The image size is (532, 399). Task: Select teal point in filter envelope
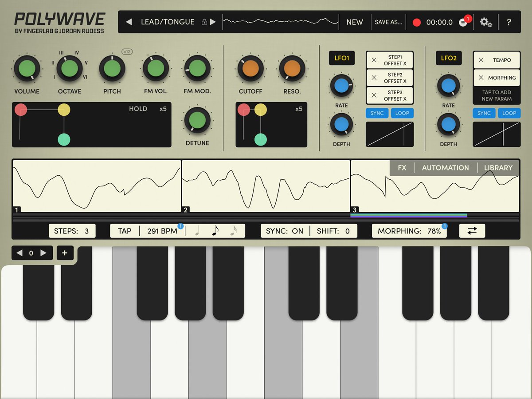tap(261, 139)
